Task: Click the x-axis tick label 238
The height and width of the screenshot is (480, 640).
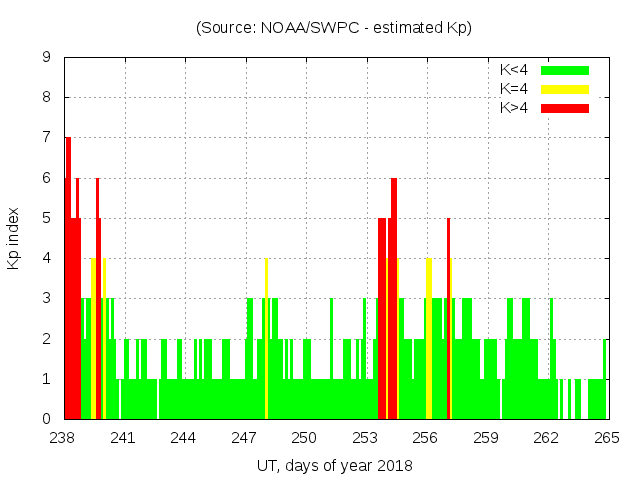Action: tap(63, 438)
